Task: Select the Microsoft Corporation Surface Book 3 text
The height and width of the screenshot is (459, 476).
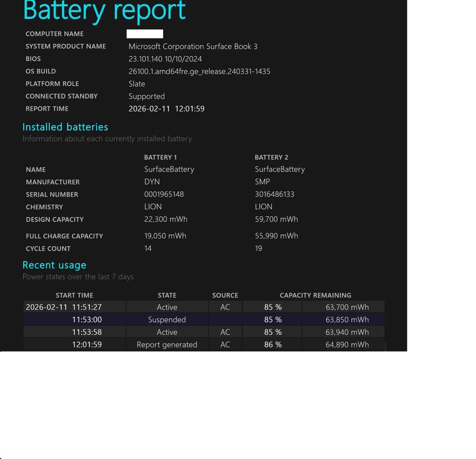Action: pos(193,46)
